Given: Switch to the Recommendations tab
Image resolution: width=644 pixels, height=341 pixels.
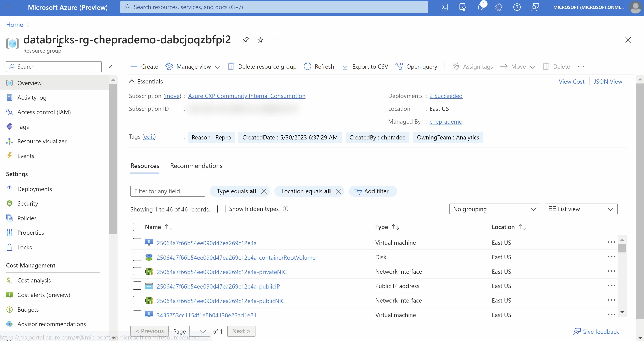Looking at the screenshot, I should (196, 166).
